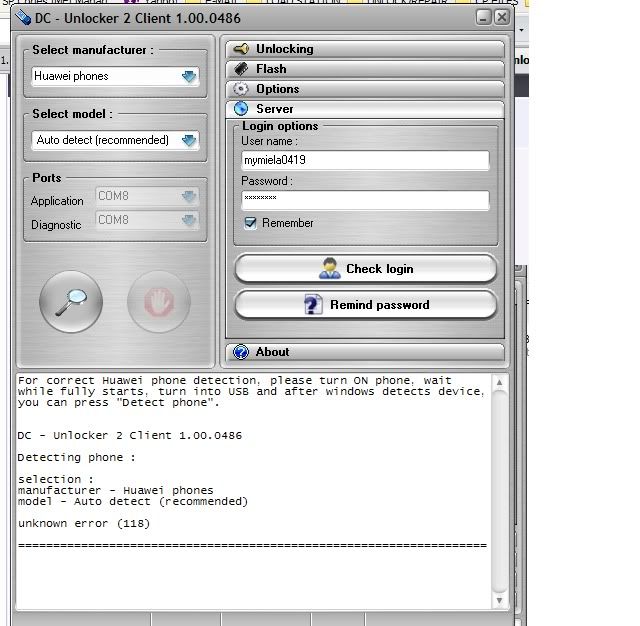Switch to the Flash section
The image size is (640, 626).
pos(365,69)
